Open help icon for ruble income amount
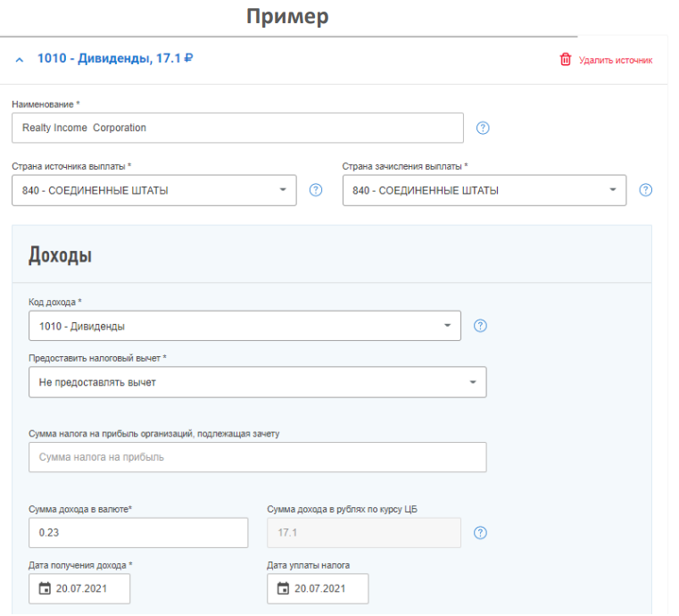 tap(480, 532)
